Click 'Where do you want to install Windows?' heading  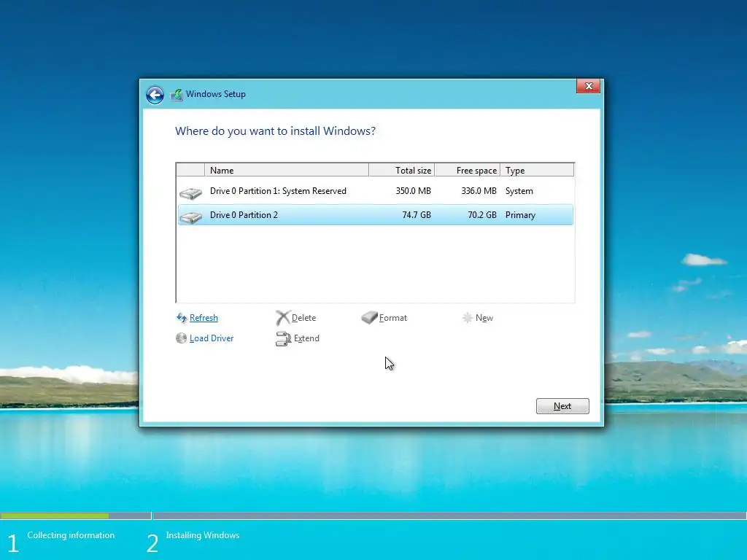click(x=275, y=131)
